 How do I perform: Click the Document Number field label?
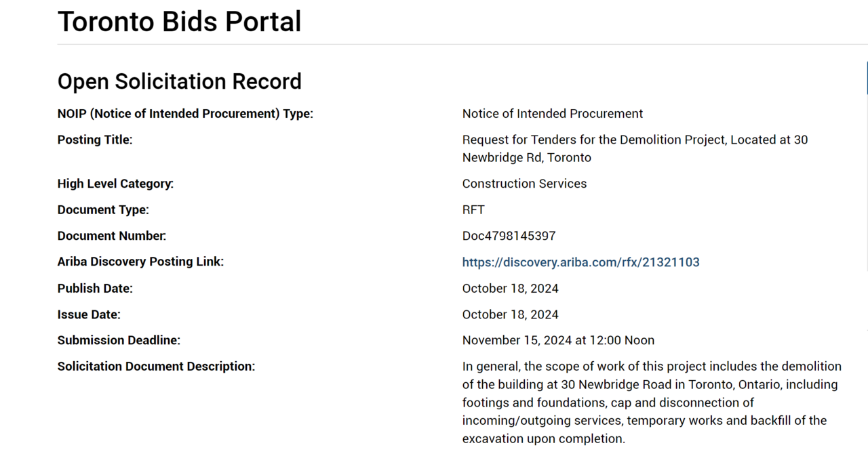[x=112, y=236]
